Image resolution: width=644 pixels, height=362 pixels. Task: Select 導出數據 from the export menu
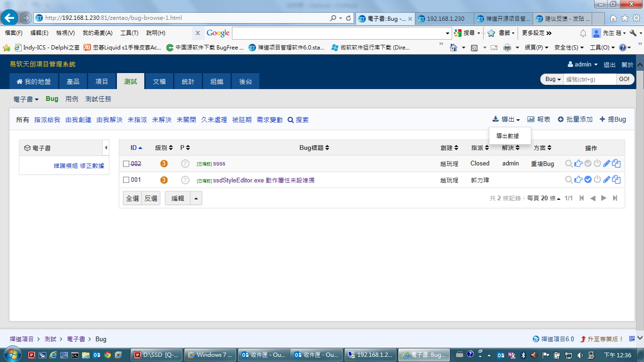pos(507,136)
